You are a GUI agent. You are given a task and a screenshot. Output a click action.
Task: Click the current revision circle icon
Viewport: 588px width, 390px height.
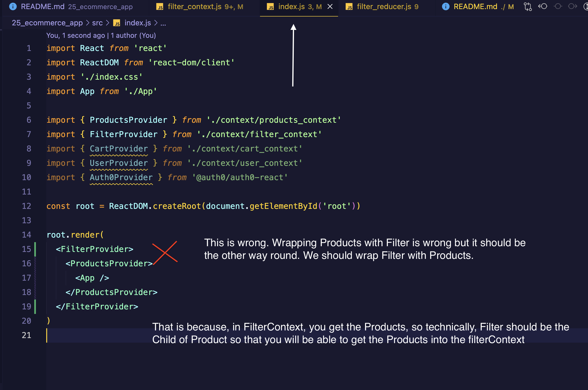[x=558, y=6]
